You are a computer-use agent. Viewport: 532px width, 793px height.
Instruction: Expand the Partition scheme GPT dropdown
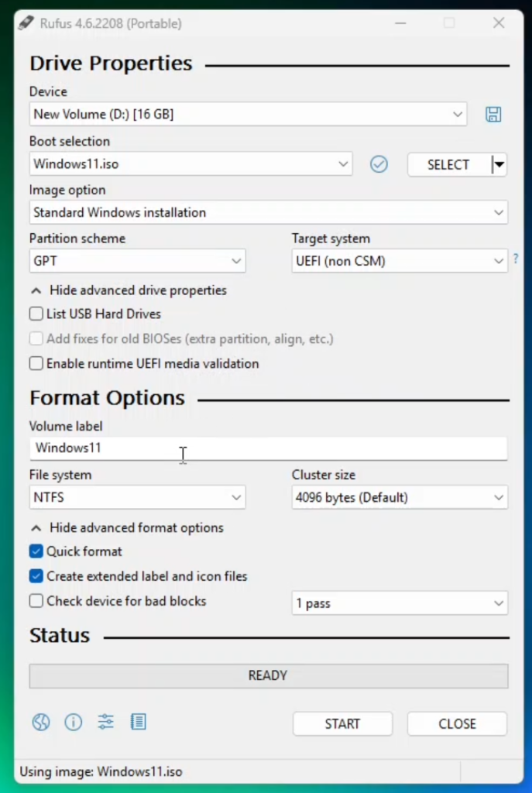coord(137,262)
